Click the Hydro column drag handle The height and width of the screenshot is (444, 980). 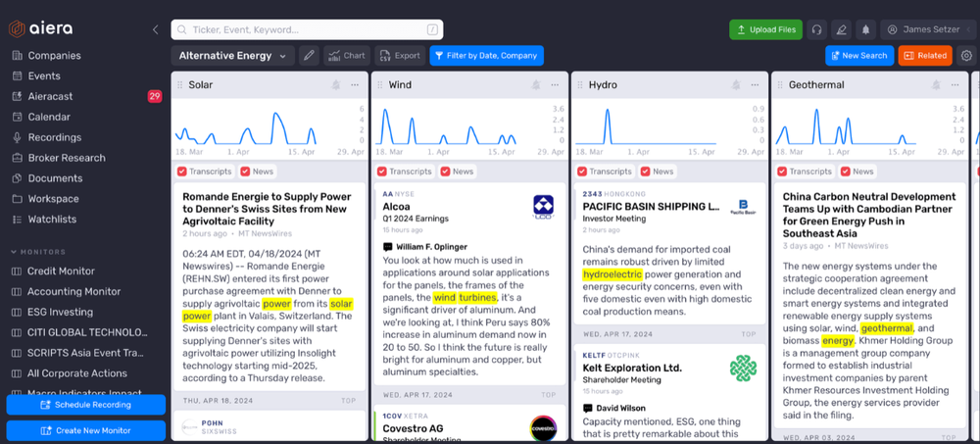tap(580, 85)
